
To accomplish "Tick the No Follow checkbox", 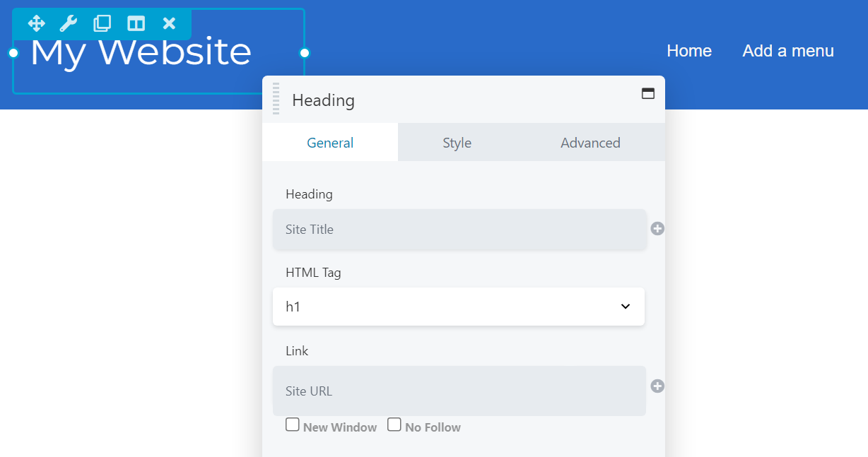I will click(x=394, y=425).
